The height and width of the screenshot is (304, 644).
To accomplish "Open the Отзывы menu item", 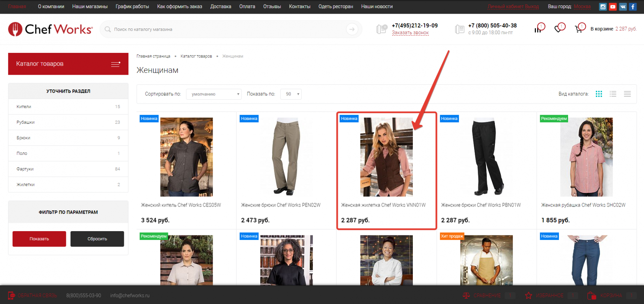I will coord(272,7).
